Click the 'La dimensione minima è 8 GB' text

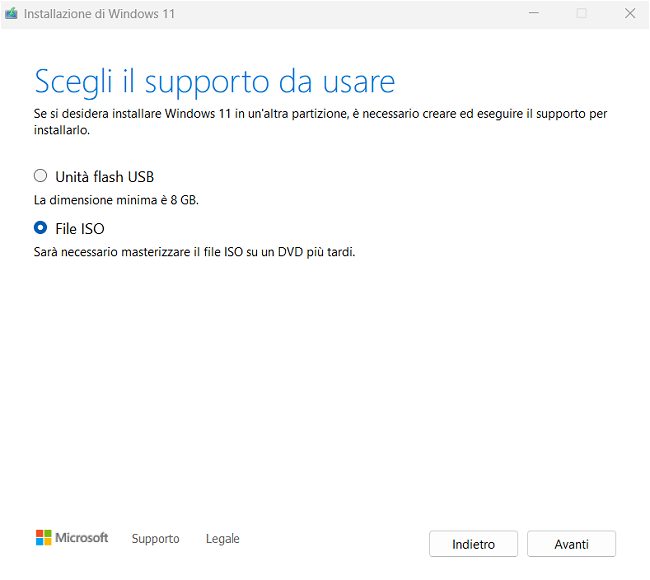click(x=116, y=200)
